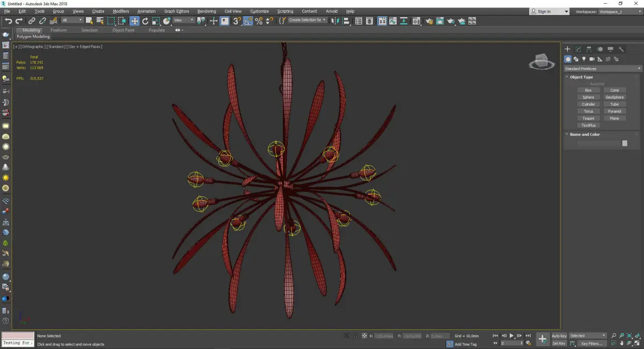
Task: Switch to the Freeform ribbon tab
Action: tap(58, 30)
